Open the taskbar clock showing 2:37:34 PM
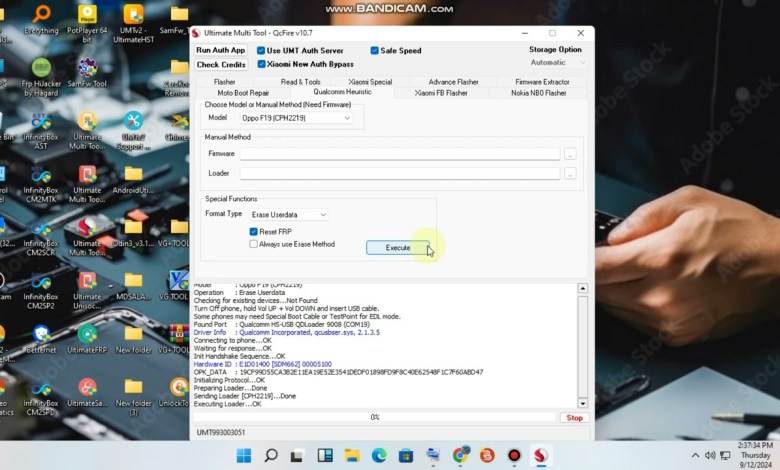 coord(755,455)
